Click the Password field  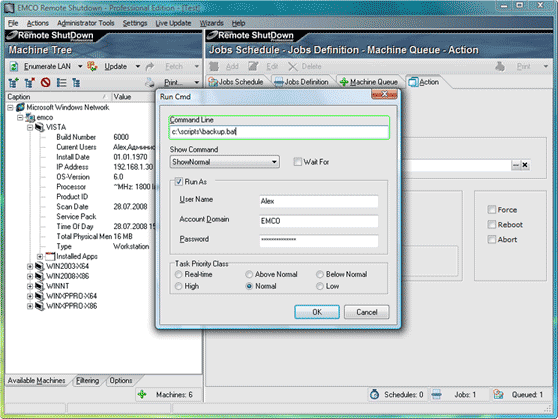pyautogui.click(x=319, y=240)
